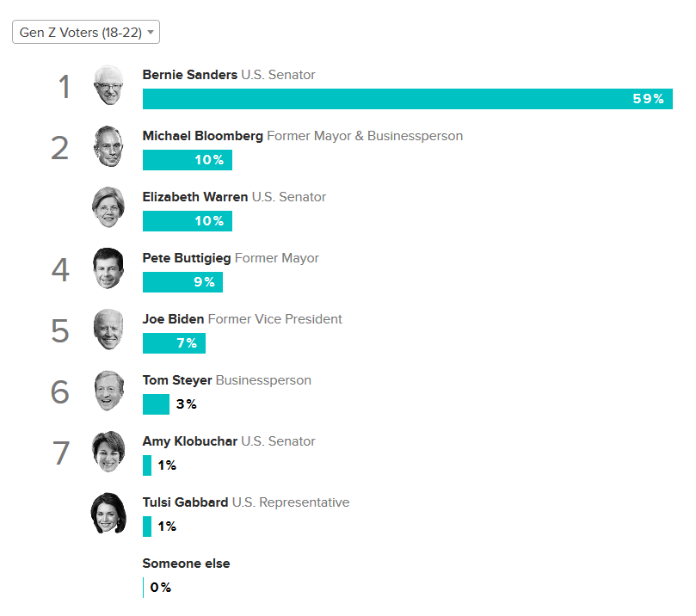Click the dropdown arrow beside Gen Z Voters
Image resolution: width=696 pixels, height=616 pixels.
coord(151,32)
